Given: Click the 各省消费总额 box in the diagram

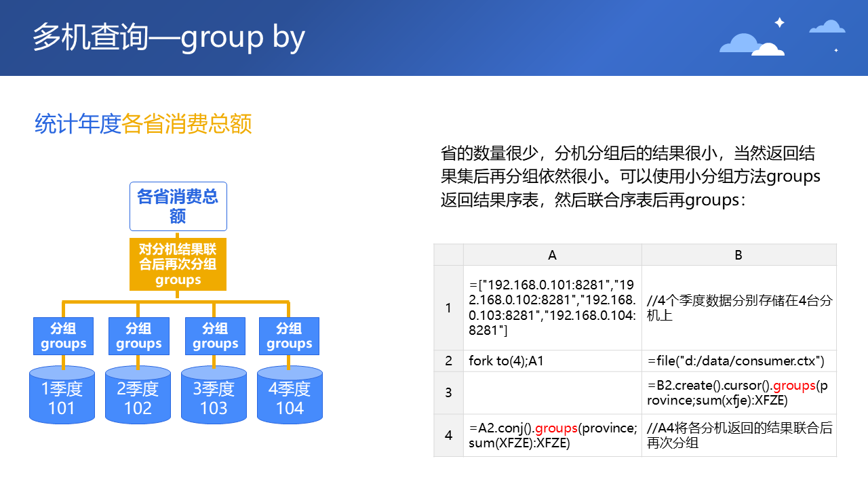Looking at the screenshot, I should (178, 206).
